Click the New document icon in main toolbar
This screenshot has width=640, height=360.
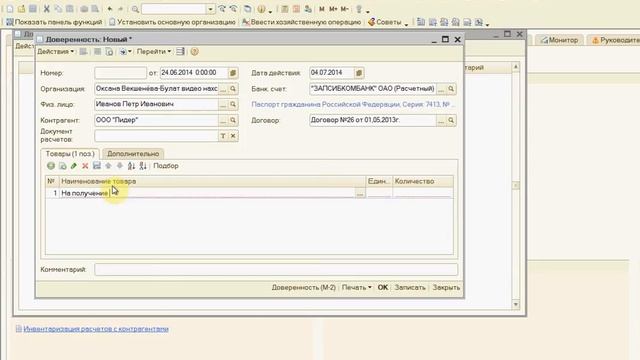[x=10, y=9]
